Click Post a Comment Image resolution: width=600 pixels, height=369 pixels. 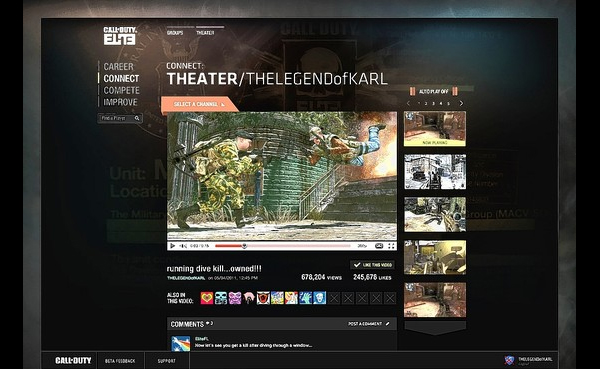(x=365, y=324)
